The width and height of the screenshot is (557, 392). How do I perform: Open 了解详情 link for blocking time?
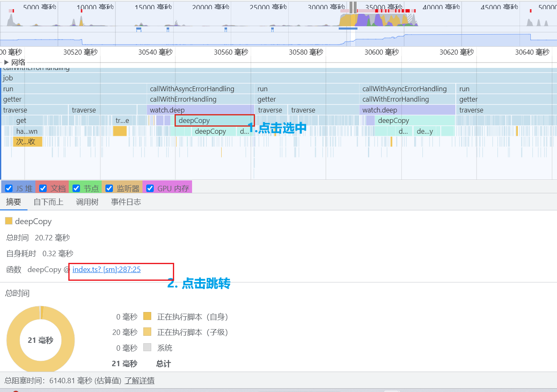140,380
